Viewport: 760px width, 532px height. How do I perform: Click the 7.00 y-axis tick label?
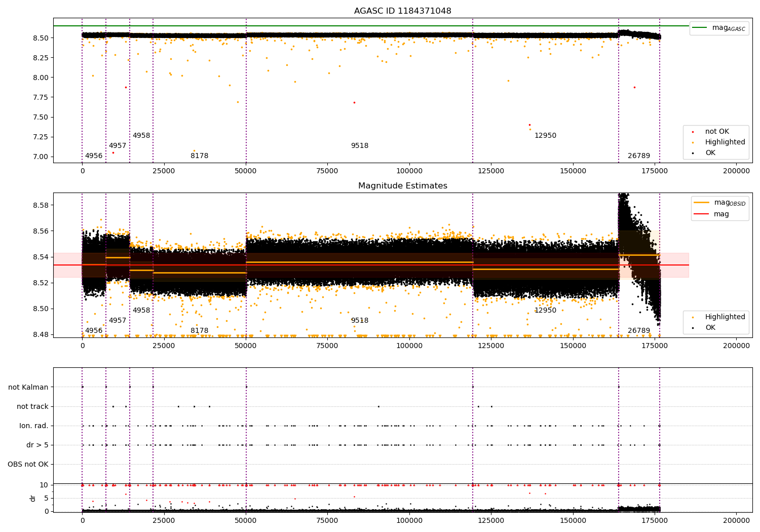click(42, 157)
